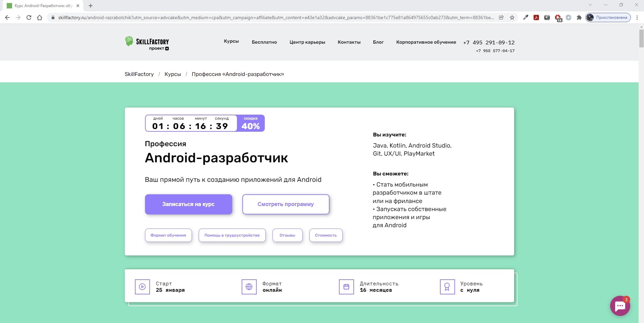Reload the current page
The height and width of the screenshot is (323, 644).
(x=29, y=17)
